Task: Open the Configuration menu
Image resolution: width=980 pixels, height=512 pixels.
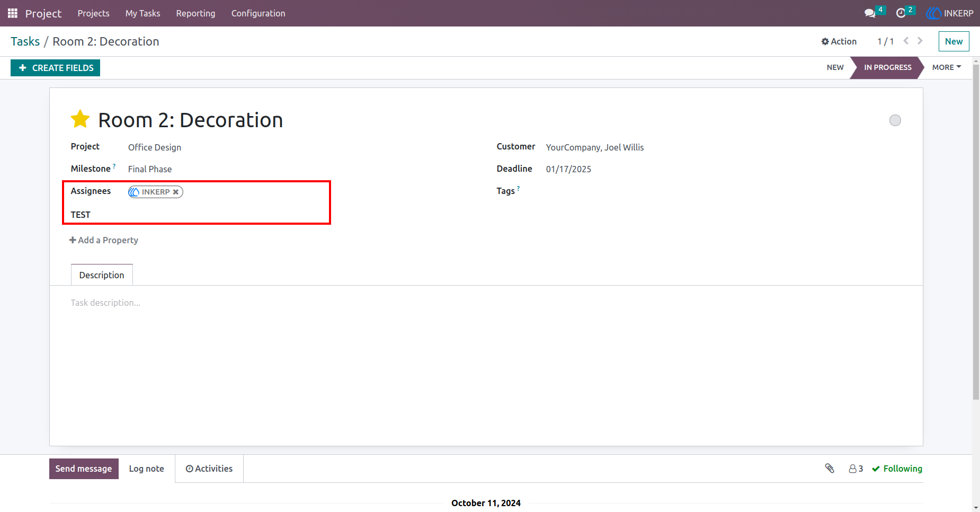Action: point(258,13)
